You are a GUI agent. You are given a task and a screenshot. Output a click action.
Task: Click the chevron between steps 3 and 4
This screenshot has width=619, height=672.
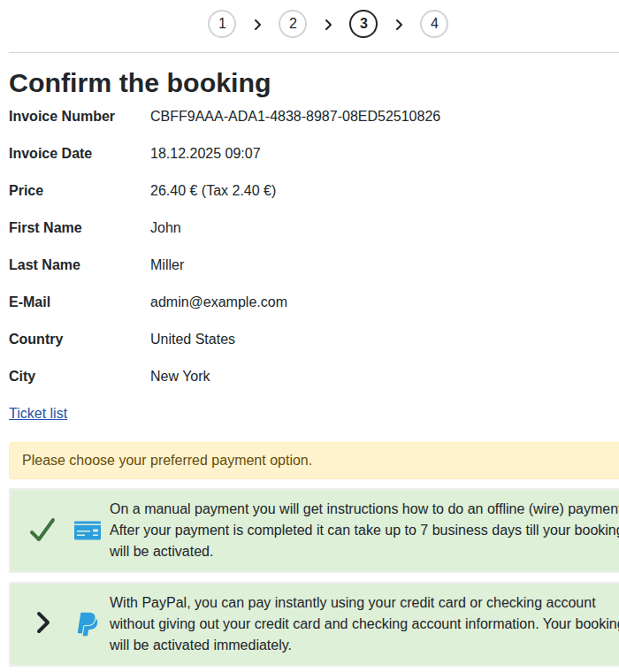(399, 25)
